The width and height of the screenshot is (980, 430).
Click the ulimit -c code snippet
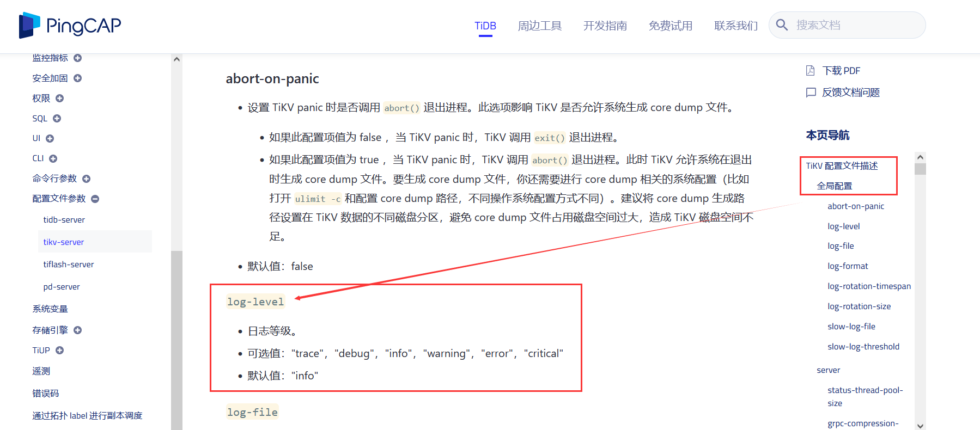click(318, 199)
